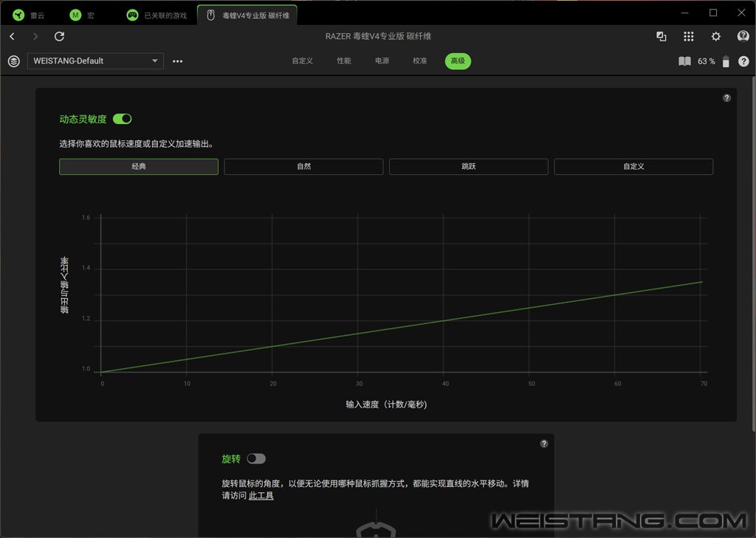Open the 雷云 Synapse home tab

click(29, 15)
